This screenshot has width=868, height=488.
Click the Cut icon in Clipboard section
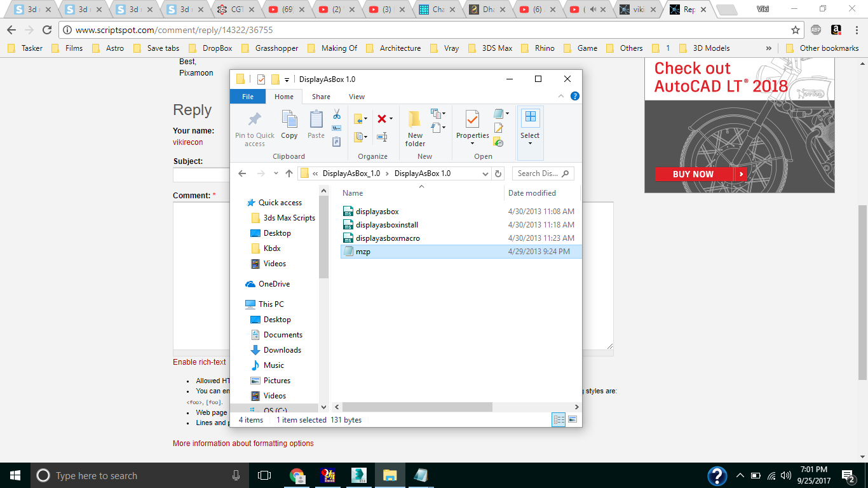[336, 115]
